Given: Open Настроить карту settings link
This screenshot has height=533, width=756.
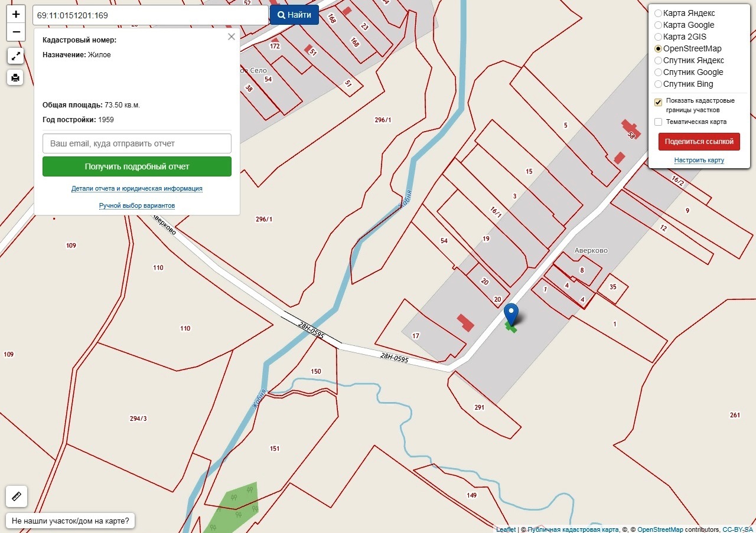Looking at the screenshot, I should [x=699, y=161].
